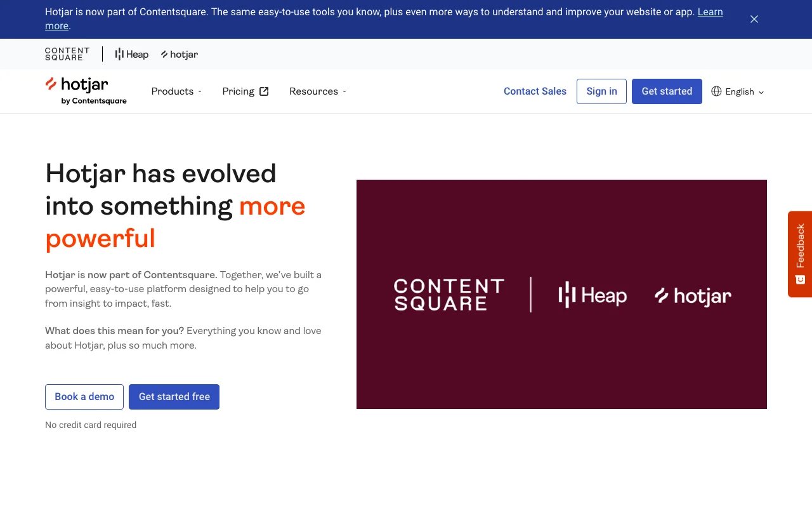This screenshot has width=812, height=508.
Task: Click the Feedback icon on the right edge
Action: point(799,279)
